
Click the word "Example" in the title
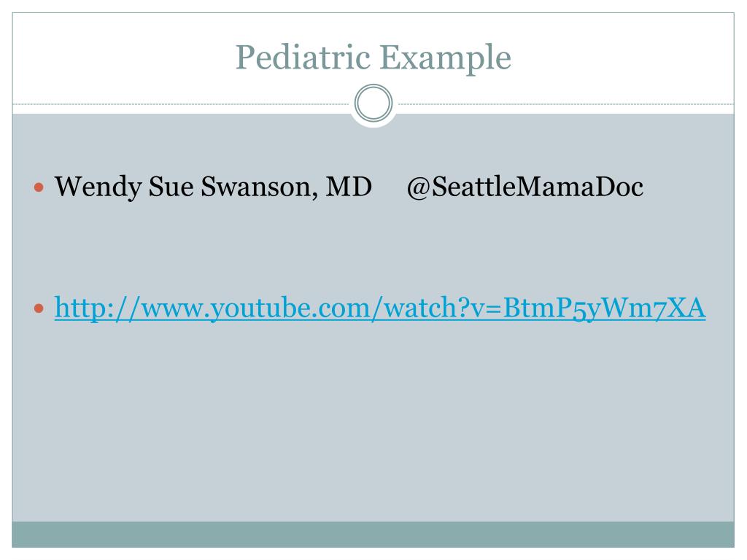[x=446, y=58]
